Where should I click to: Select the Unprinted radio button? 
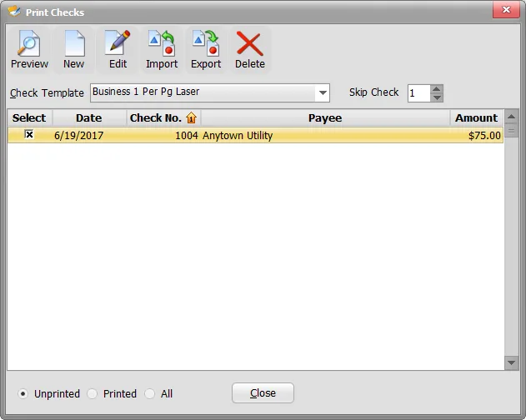[23, 393]
